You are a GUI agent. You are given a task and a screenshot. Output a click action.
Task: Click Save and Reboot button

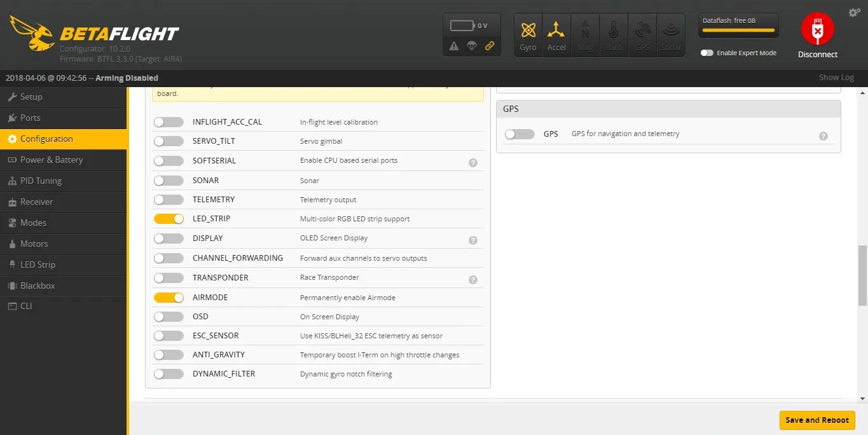point(817,420)
